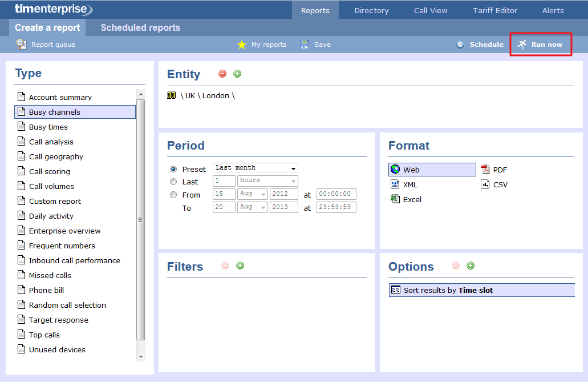
Task: Select Call analysis report type
Action: point(51,142)
